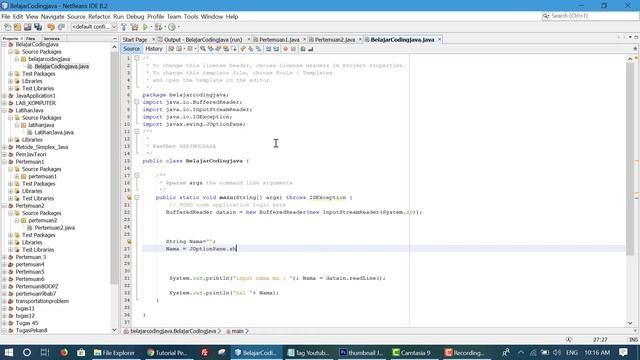Click the Firefox icon in the taskbar
Viewport: 640px width, 360px height.
coord(64,352)
